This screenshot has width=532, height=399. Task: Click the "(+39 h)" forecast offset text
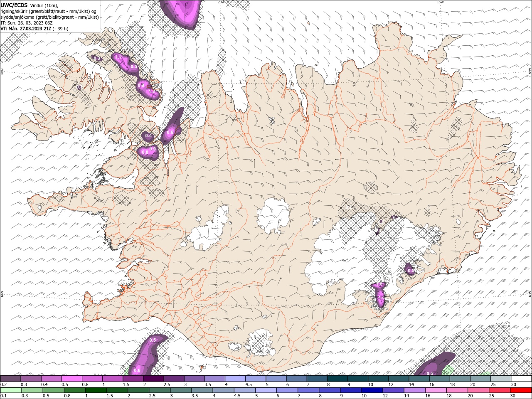click(x=61, y=29)
